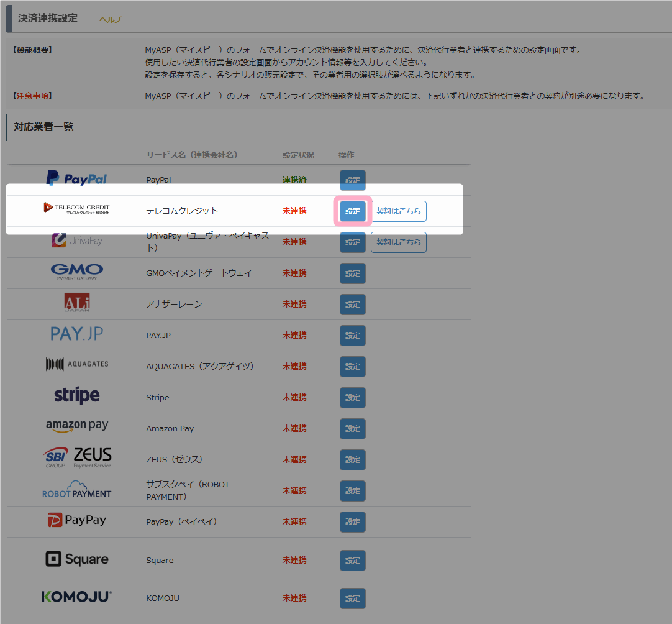Open 契約はこちら for テレコムクレジット
Viewport: 672px width, 624px height.
398,211
